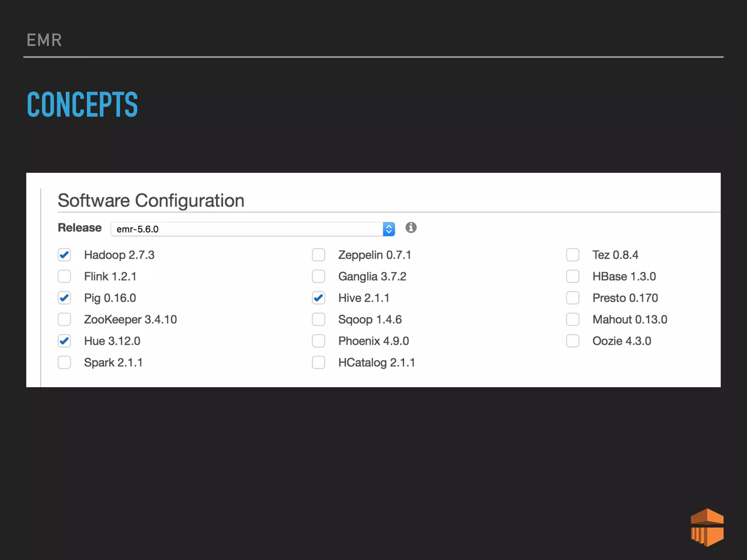Uncheck the Hadoop 2.7.3 checkbox

(x=64, y=255)
